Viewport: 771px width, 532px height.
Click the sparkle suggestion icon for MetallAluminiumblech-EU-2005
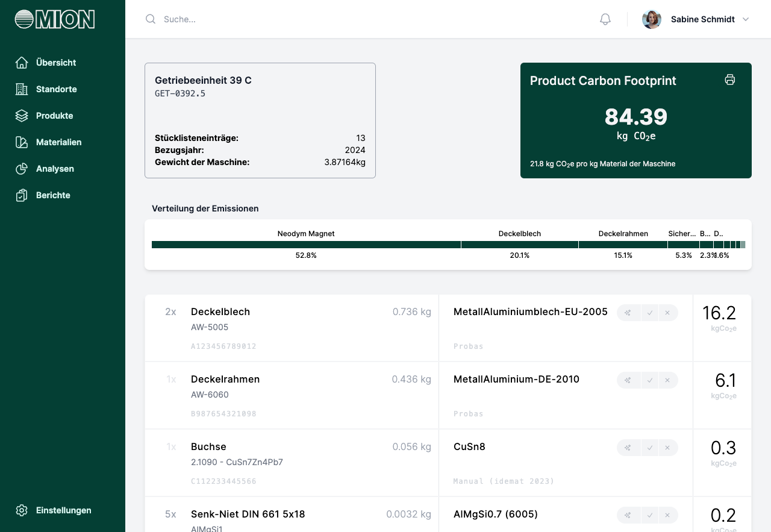point(628,313)
